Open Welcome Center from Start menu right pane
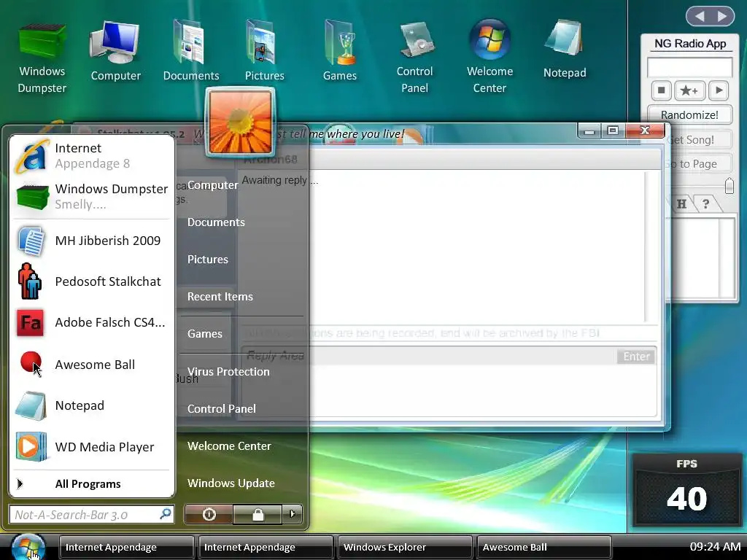747x560 pixels. coord(229,446)
